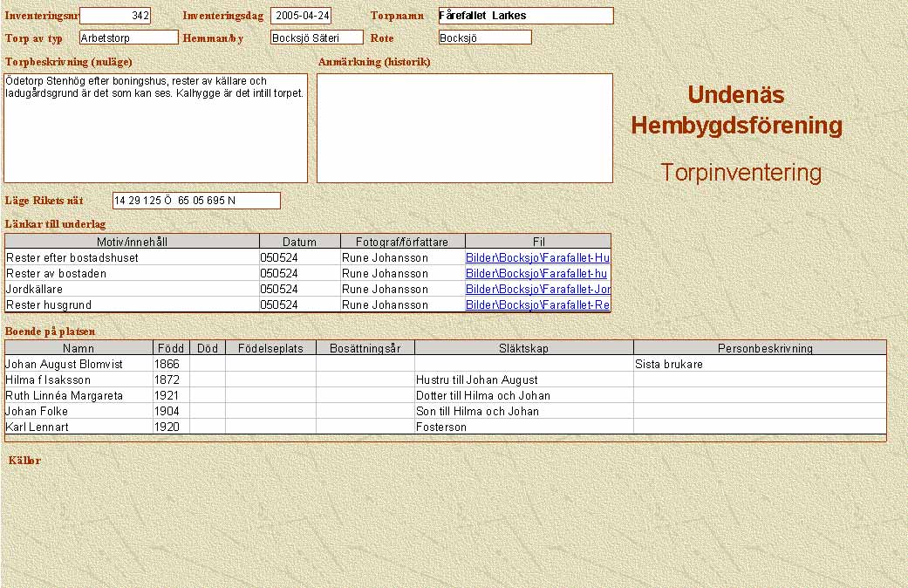
Task: Click the Hemman/by field Bocksjö Säteri
Action: [317, 38]
